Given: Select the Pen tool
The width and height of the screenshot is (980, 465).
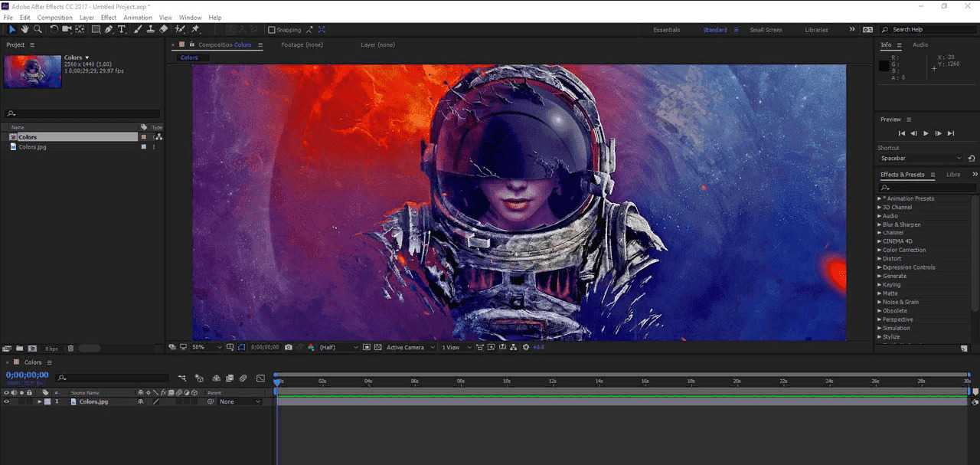Looking at the screenshot, I should [x=109, y=29].
